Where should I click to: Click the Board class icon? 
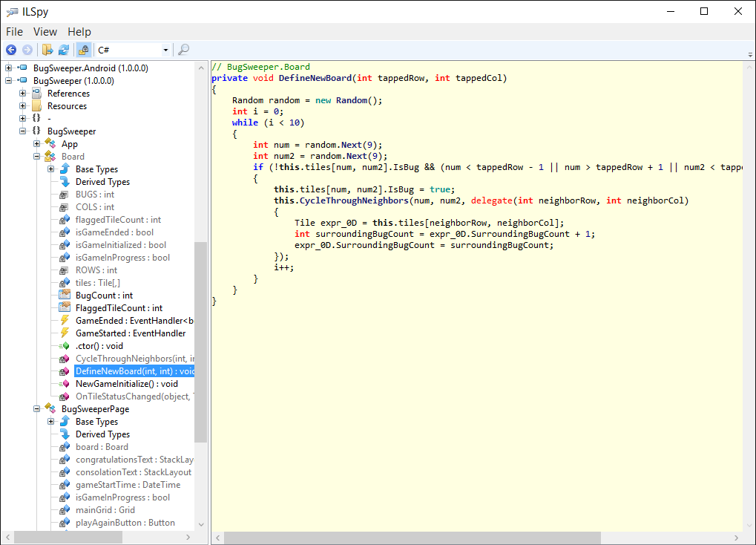50,157
